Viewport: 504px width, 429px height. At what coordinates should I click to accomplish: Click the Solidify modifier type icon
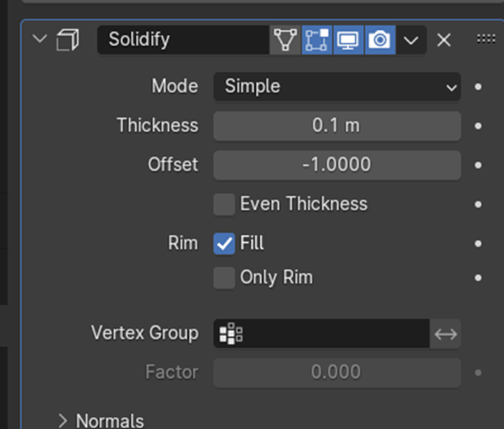(x=68, y=40)
